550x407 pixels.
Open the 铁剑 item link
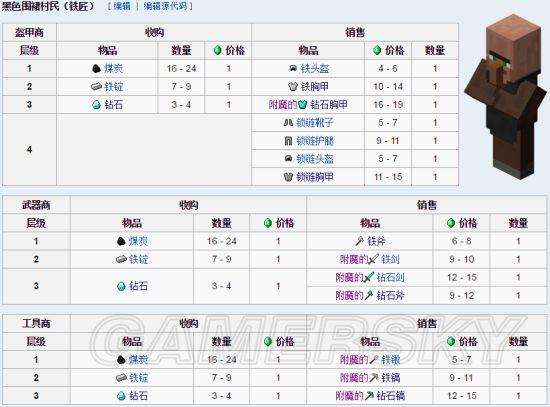(390, 259)
